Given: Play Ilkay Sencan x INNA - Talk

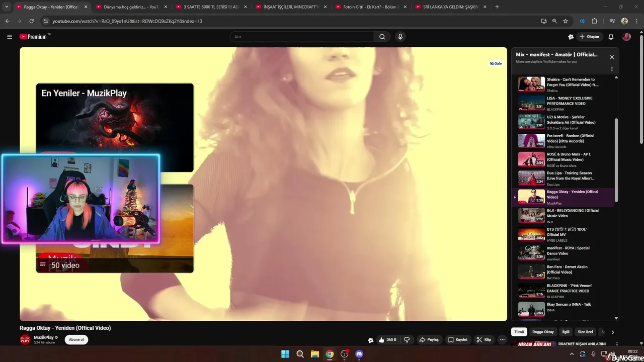Looking at the screenshot, I should click(563, 309).
